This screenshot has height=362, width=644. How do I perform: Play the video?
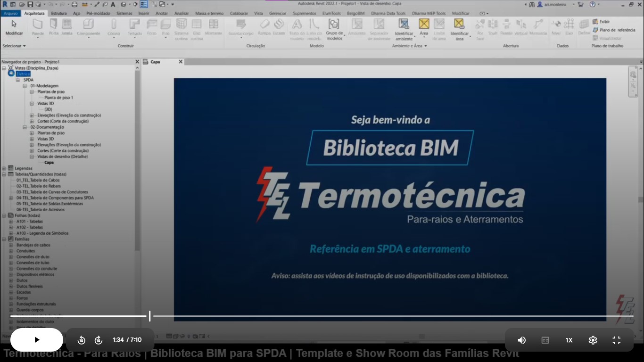[37, 340]
